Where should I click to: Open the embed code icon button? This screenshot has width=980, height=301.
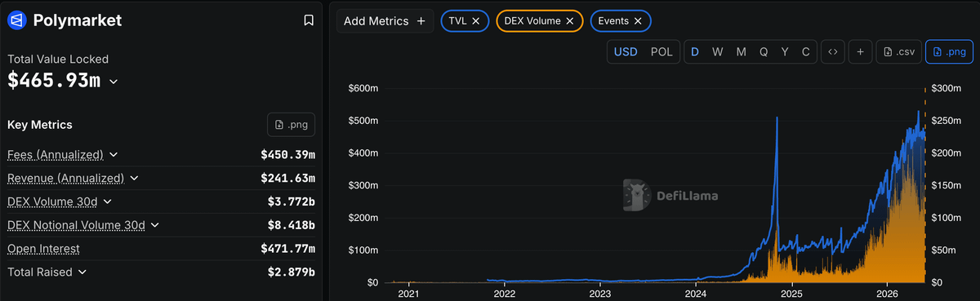(x=832, y=52)
